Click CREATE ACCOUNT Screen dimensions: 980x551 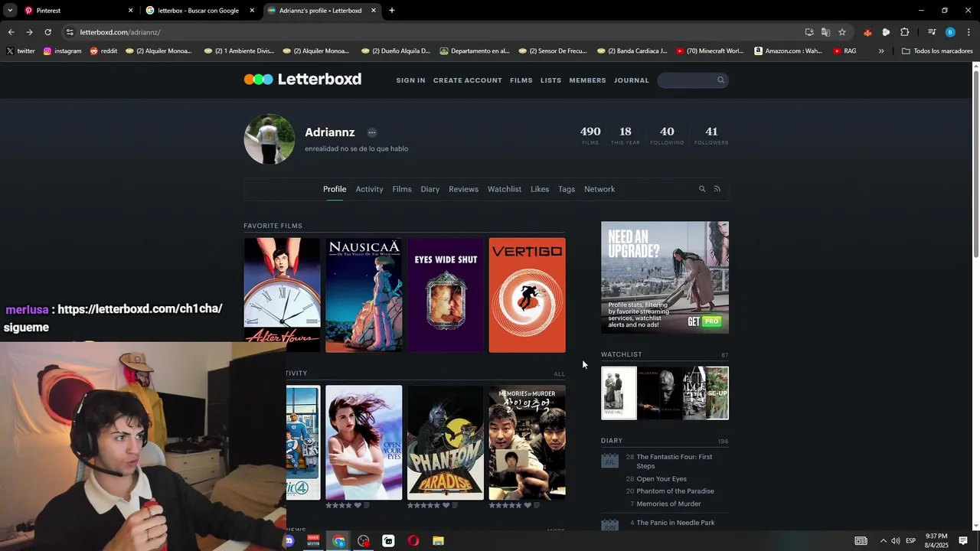point(468,80)
